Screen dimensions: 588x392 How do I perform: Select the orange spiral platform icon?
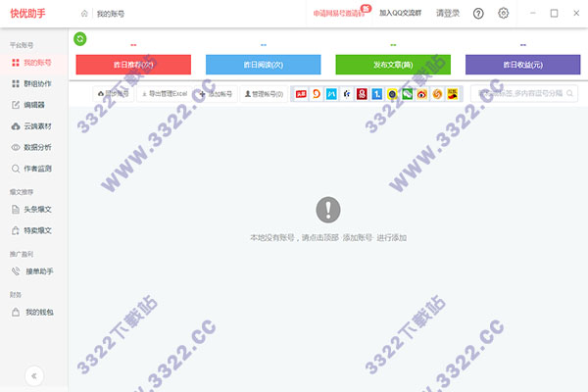point(437,94)
